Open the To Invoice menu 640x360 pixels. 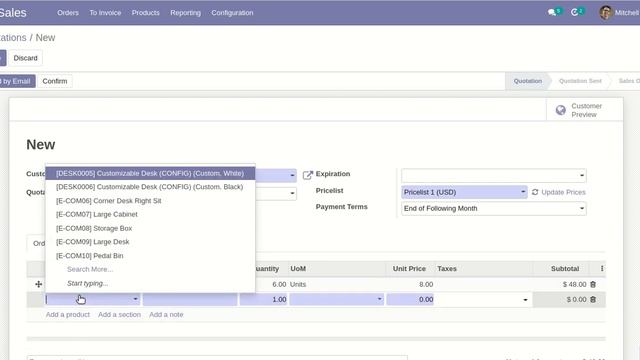pyautogui.click(x=105, y=13)
